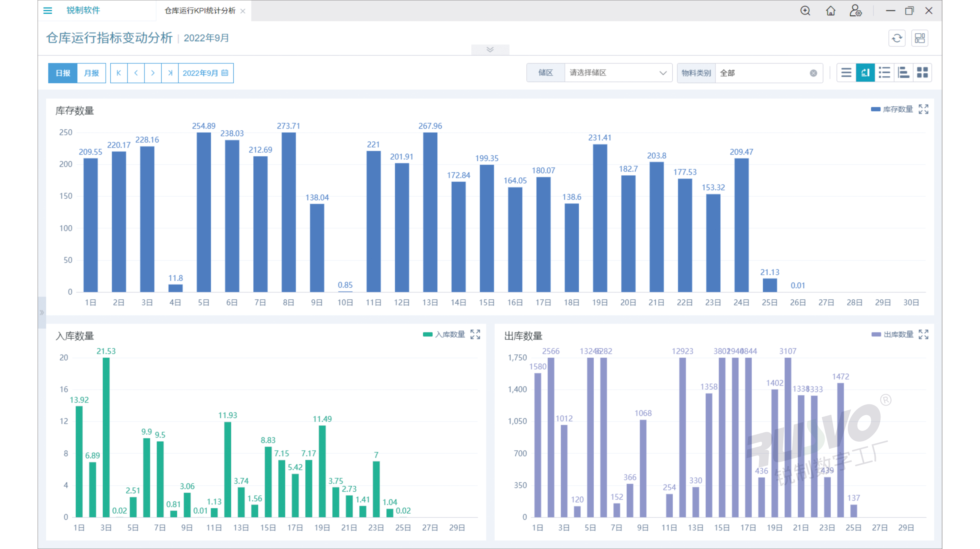Expand 库存数量 chart to fullscreen
This screenshot has height=549, width=980.
(x=923, y=110)
